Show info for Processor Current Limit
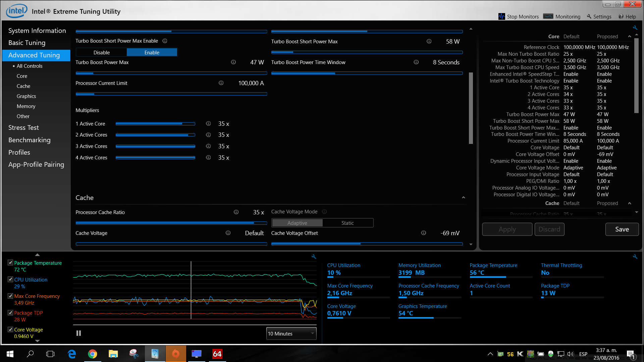This screenshot has width=644, height=362. [221, 83]
